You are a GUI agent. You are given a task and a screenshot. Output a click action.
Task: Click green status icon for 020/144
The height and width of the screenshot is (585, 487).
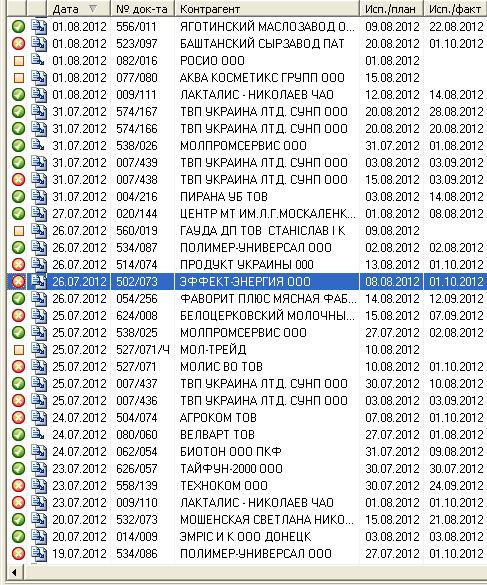tap(18, 214)
